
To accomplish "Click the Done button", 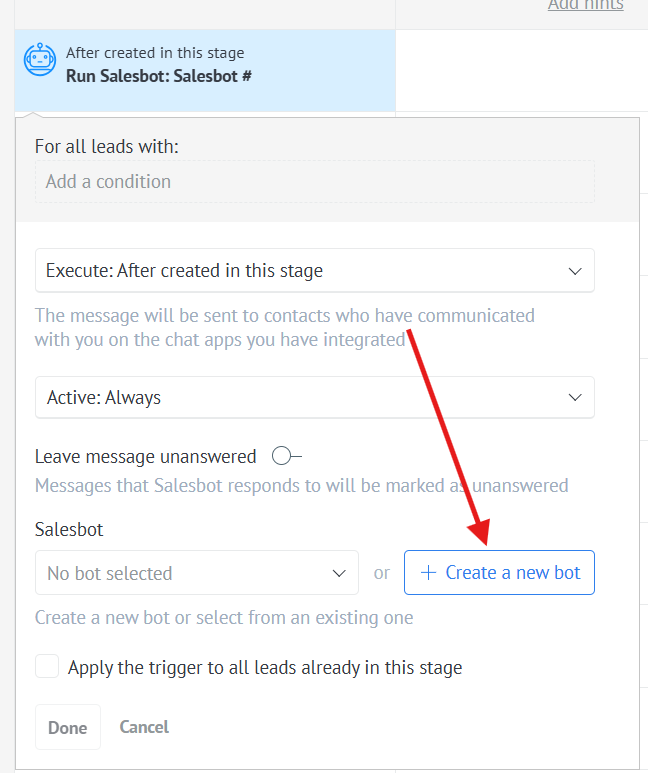I will [x=67, y=727].
